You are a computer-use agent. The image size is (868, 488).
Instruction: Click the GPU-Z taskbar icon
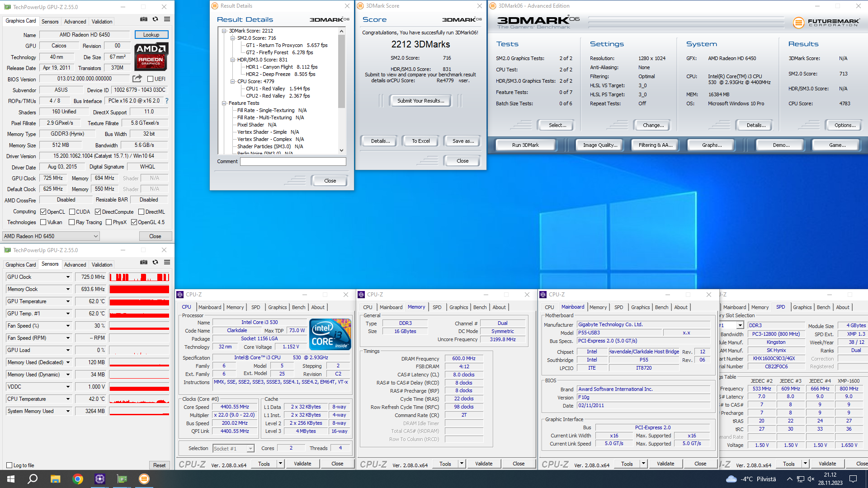(122, 479)
